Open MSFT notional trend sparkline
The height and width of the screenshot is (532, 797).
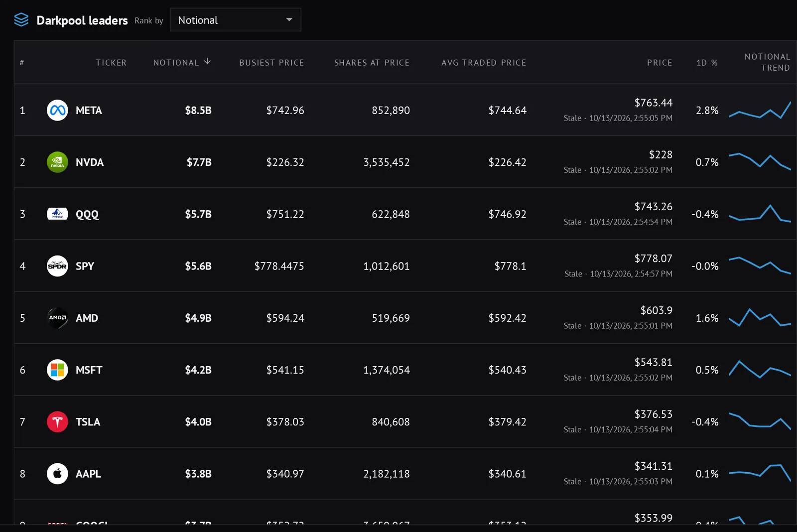(x=760, y=369)
